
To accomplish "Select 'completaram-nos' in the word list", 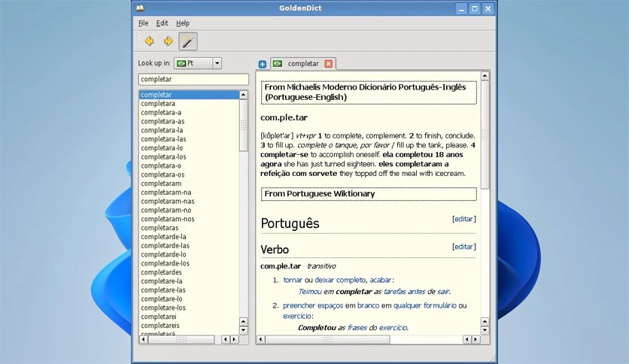I will click(189, 219).
